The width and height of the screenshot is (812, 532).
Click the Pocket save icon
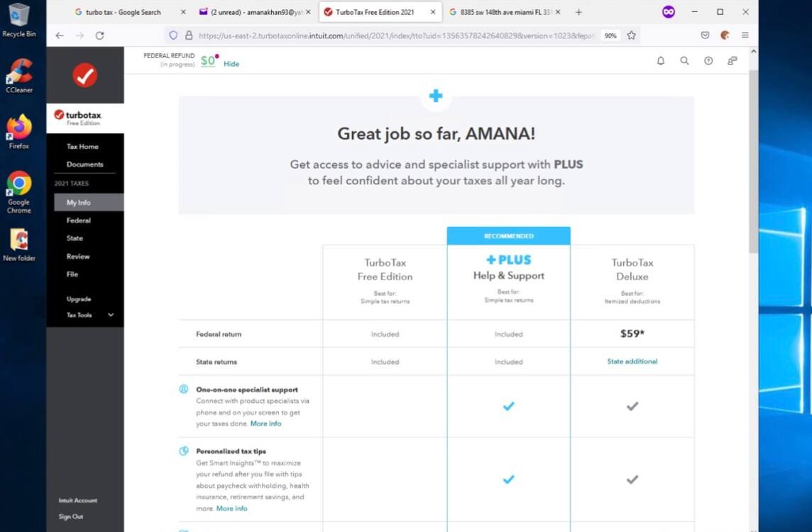[x=705, y=35]
